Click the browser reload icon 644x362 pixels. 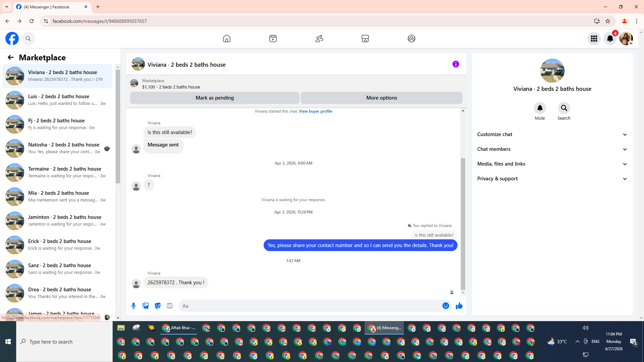pyautogui.click(x=32, y=21)
